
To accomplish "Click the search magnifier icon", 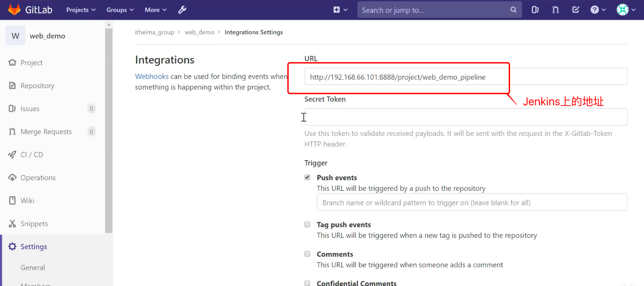I will [x=513, y=10].
